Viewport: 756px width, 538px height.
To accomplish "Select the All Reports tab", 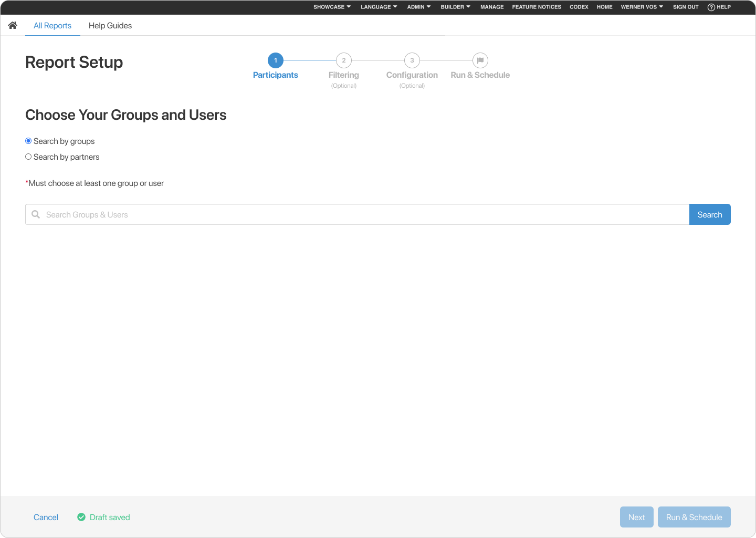I will [x=52, y=25].
